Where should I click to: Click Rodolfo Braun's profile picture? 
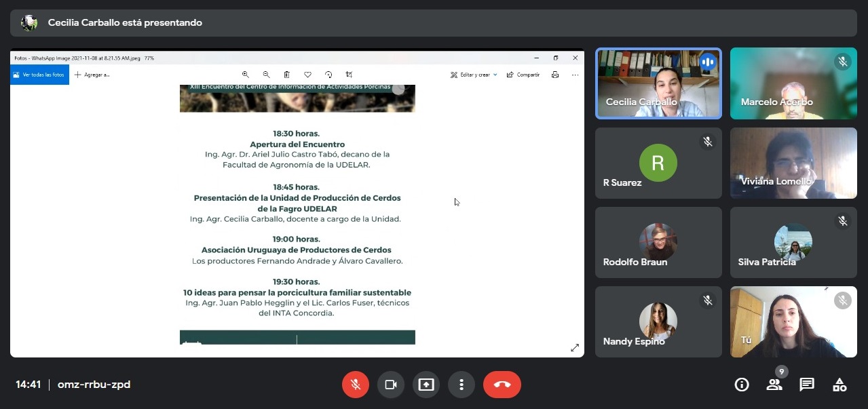click(658, 242)
